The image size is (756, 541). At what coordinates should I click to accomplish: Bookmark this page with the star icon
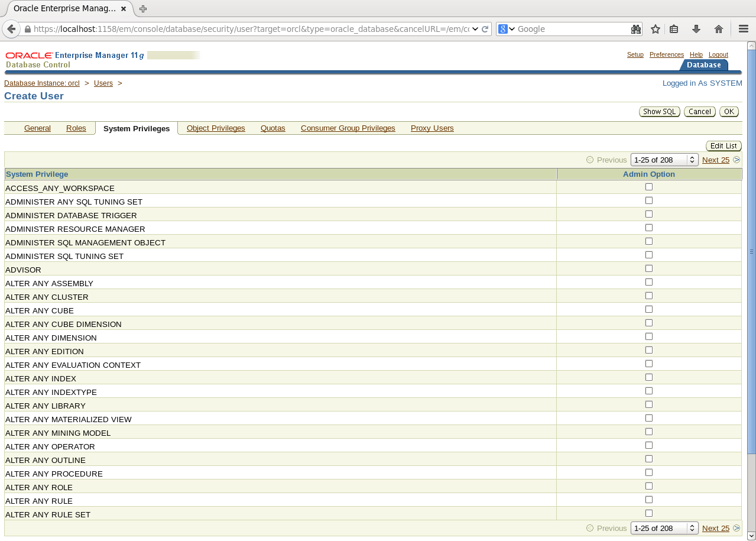(x=655, y=29)
